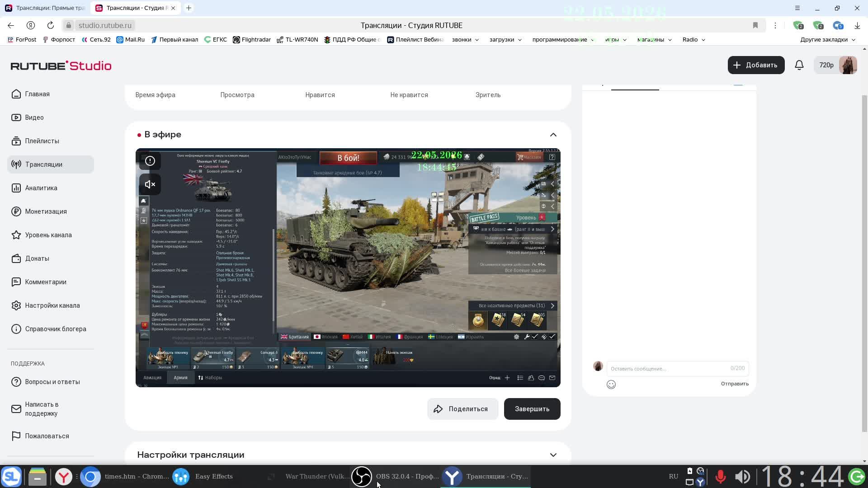The width and height of the screenshot is (868, 488).
Task: Click the browser back arrow
Action: [11, 25]
